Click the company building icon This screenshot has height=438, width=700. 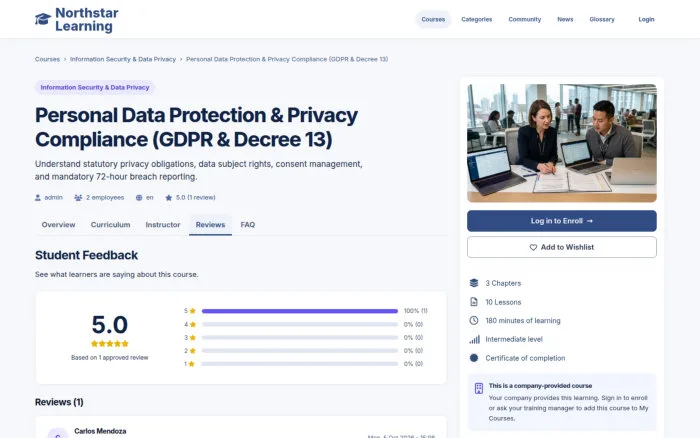[479, 388]
